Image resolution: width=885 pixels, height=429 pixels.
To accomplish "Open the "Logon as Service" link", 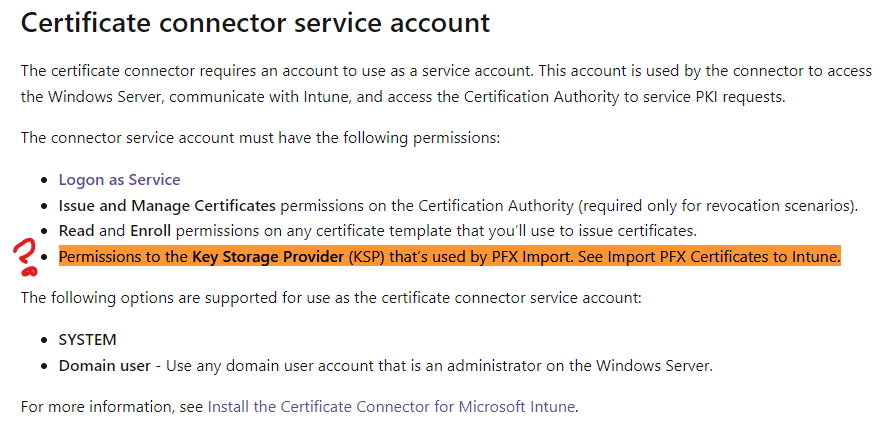I will (x=119, y=180).
